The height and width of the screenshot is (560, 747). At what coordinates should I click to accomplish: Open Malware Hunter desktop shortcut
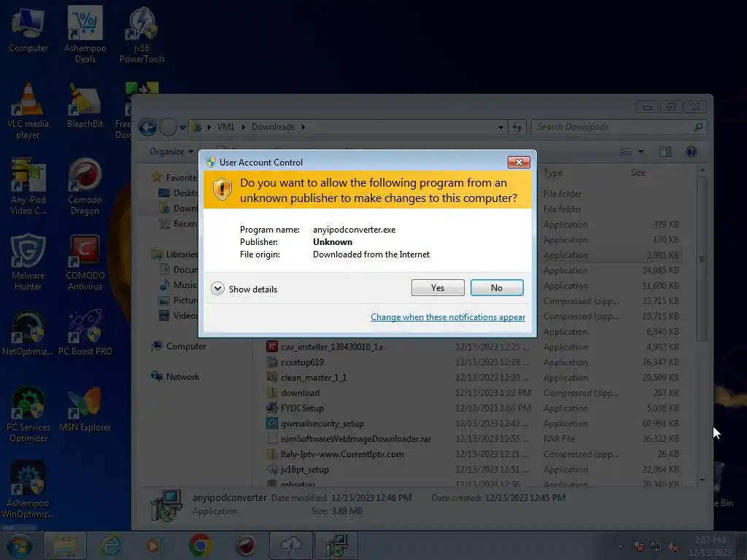[28, 262]
